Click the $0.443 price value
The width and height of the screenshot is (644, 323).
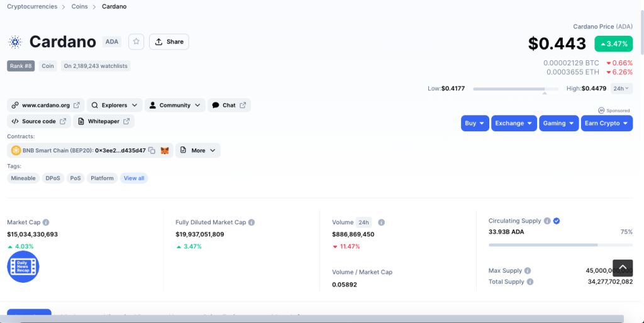[x=557, y=43]
